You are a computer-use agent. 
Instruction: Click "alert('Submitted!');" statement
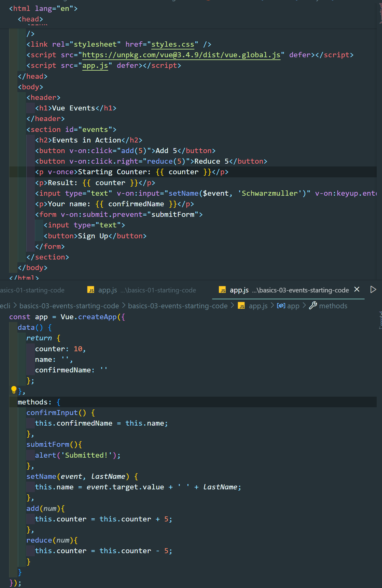point(78,455)
